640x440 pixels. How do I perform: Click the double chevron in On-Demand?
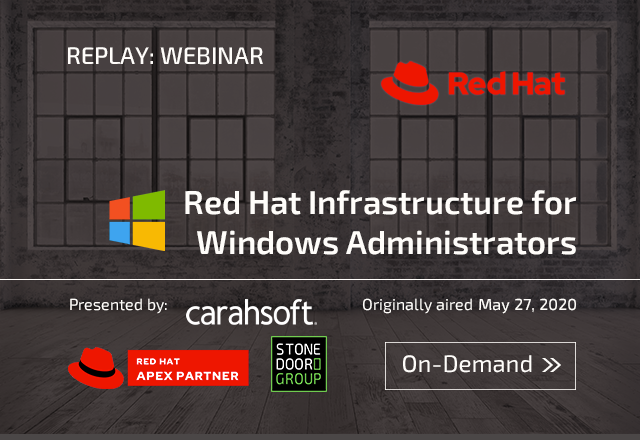click(x=551, y=365)
